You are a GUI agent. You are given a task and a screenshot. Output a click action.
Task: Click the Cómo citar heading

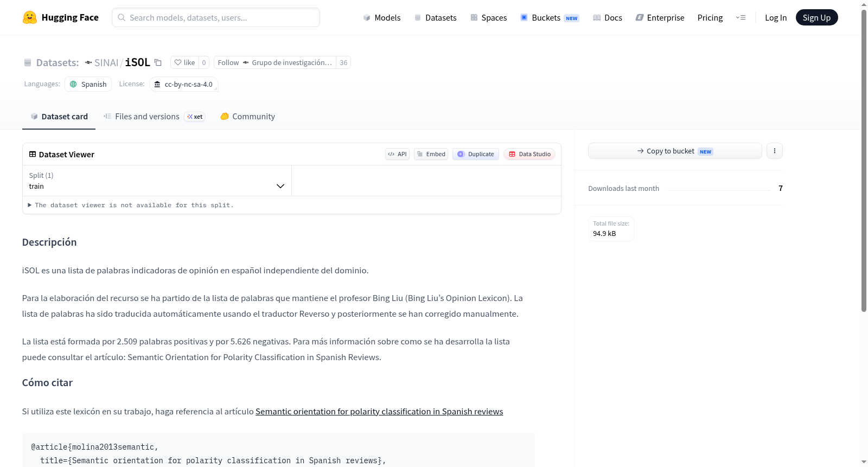(47, 383)
